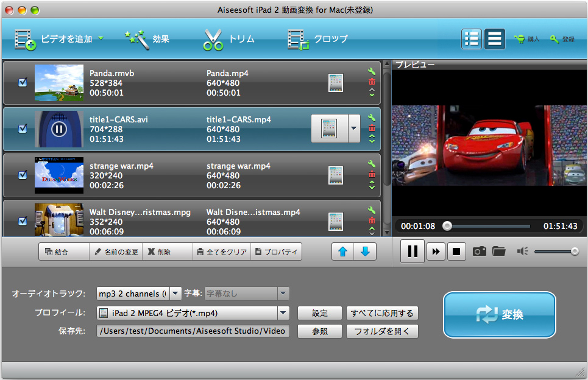Screen dimensions: 588x380
Task: Click the iPad profile icon for strange war.mp4
Action: tap(336, 175)
